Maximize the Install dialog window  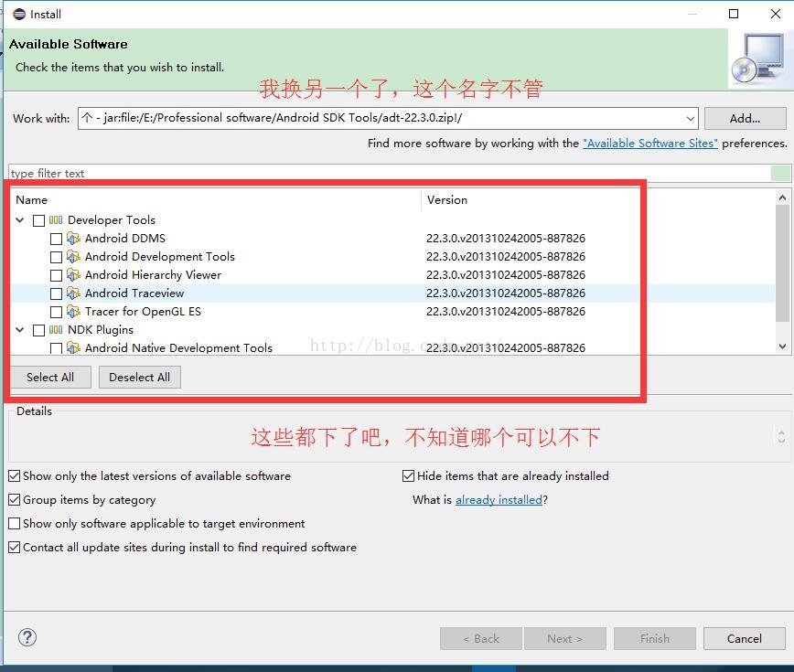tap(734, 14)
